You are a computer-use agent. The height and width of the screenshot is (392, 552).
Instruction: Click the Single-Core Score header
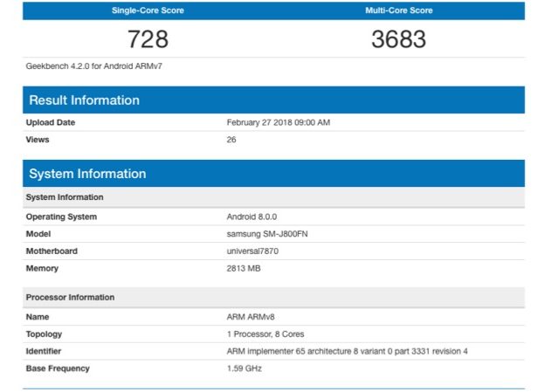(148, 11)
